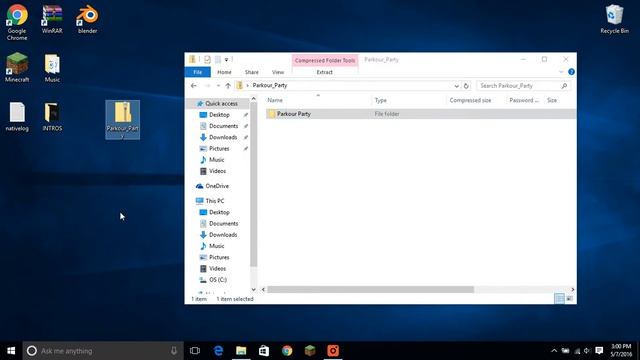Click the search magnifier in Explorer
This screenshot has height=360, width=640.
(564, 86)
